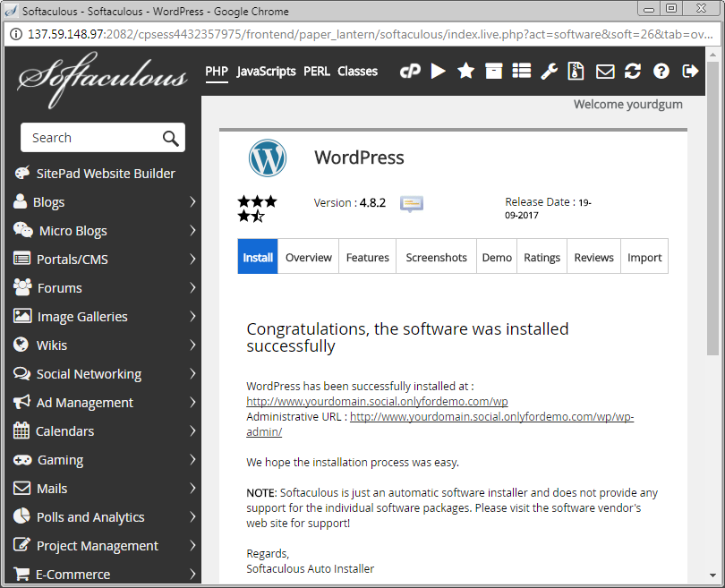
Task: Click the Wikis globe icon
Action: click(21, 345)
